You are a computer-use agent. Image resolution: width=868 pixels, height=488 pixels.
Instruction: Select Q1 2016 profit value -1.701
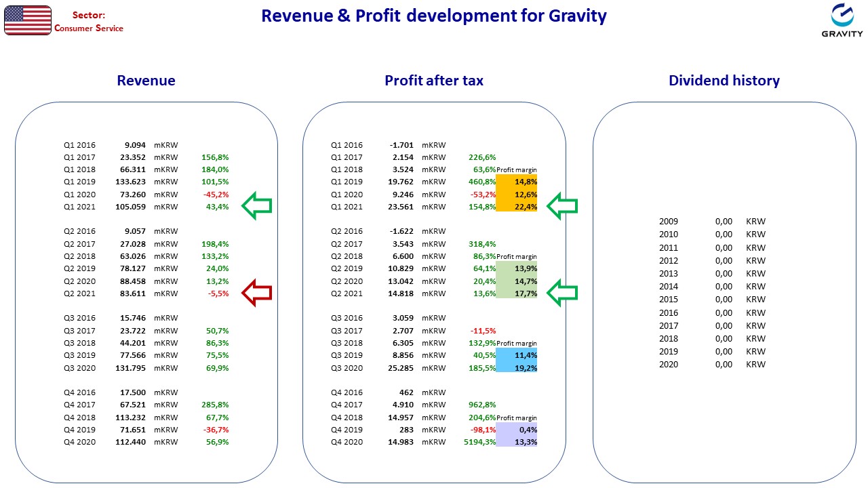tap(401, 145)
